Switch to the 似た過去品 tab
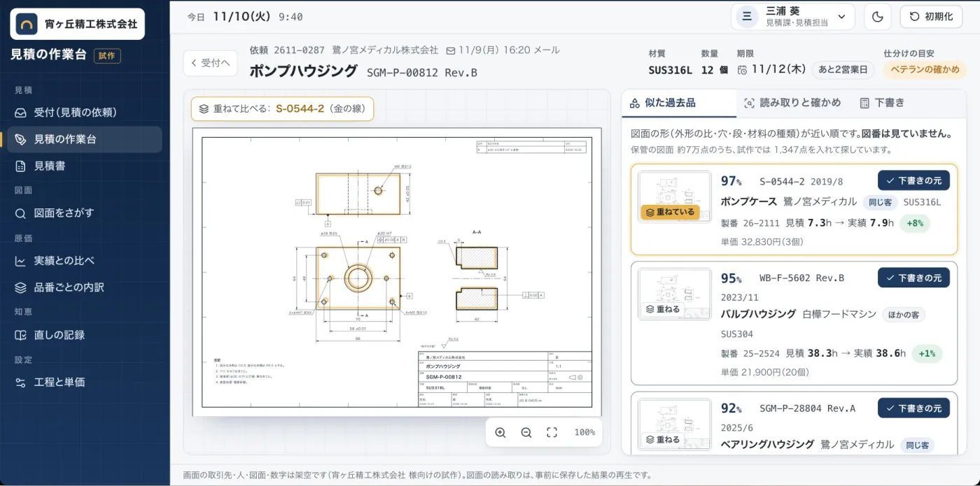This screenshot has height=486, width=980. (x=678, y=103)
